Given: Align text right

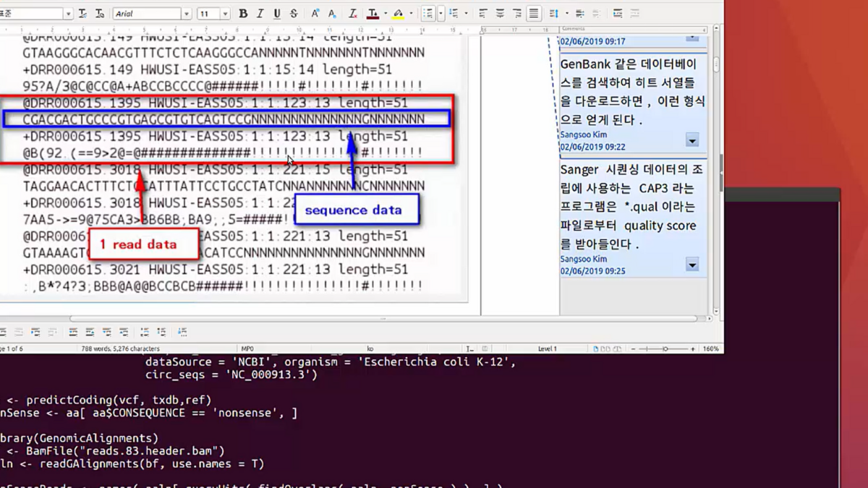Looking at the screenshot, I should pos(516,14).
